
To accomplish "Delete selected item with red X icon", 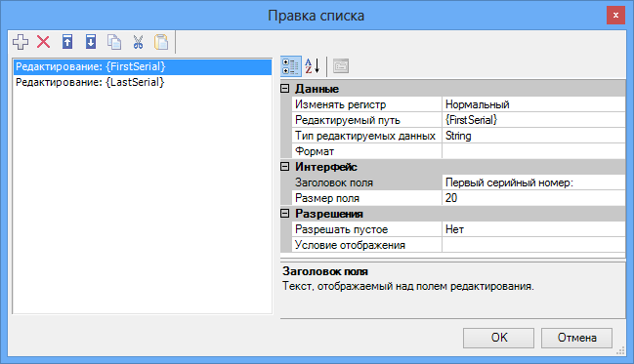I will (43, 42).
